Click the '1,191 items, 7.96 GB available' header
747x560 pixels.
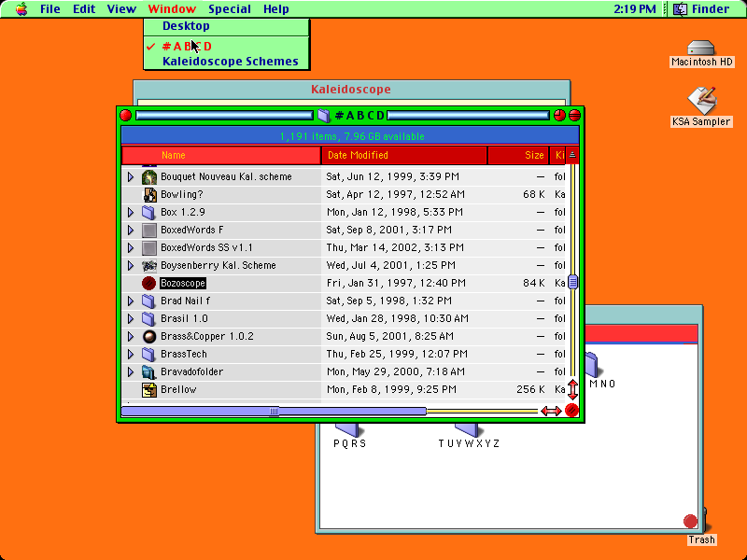tap(352, 136)
